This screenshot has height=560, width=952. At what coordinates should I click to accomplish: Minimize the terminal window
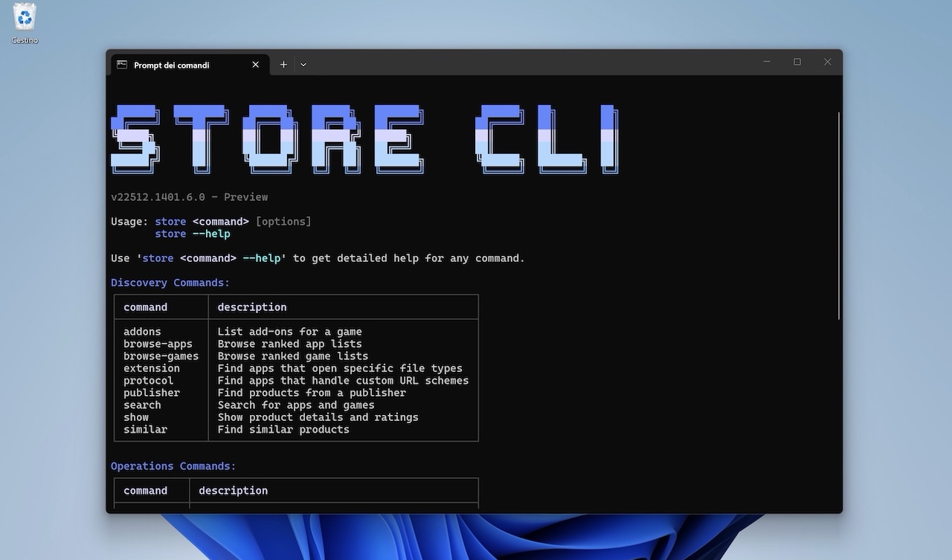tap(767, 62)
